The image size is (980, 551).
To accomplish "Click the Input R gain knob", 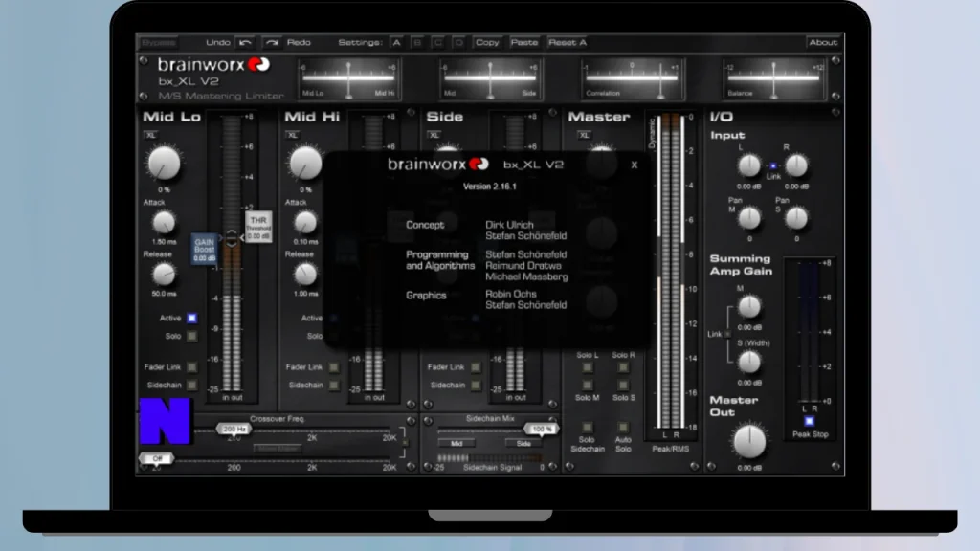I will 796,166.
